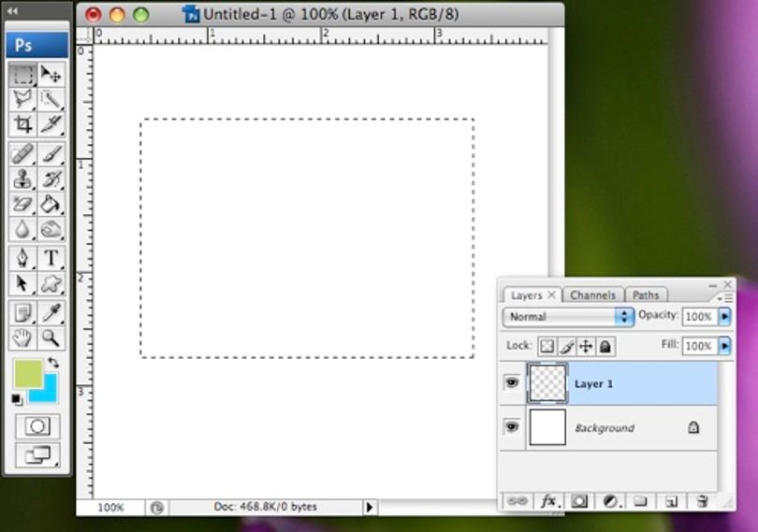Select the Zoom tool
The image size is (758, 532).
[x=51, y=338]
